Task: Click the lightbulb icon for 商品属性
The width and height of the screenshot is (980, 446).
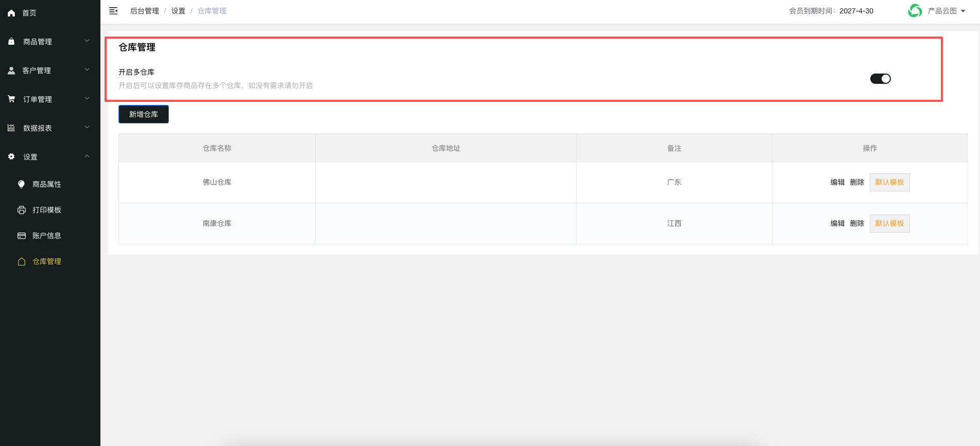Action: pyautogui.click(x=21, y=184)
